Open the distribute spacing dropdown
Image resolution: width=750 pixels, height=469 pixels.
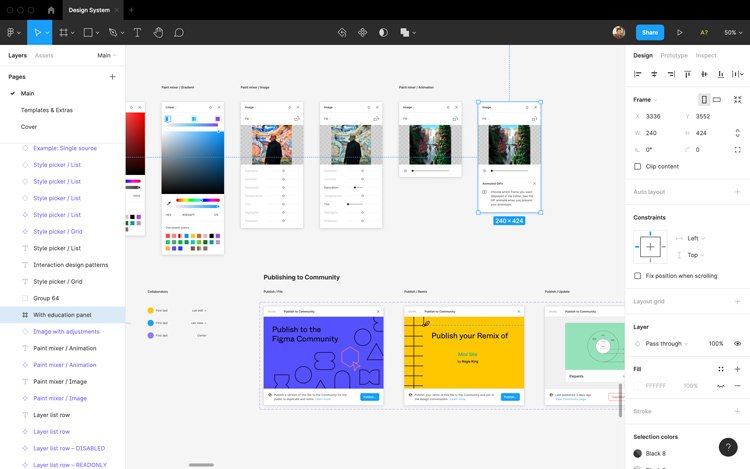[x=738, y=74]
